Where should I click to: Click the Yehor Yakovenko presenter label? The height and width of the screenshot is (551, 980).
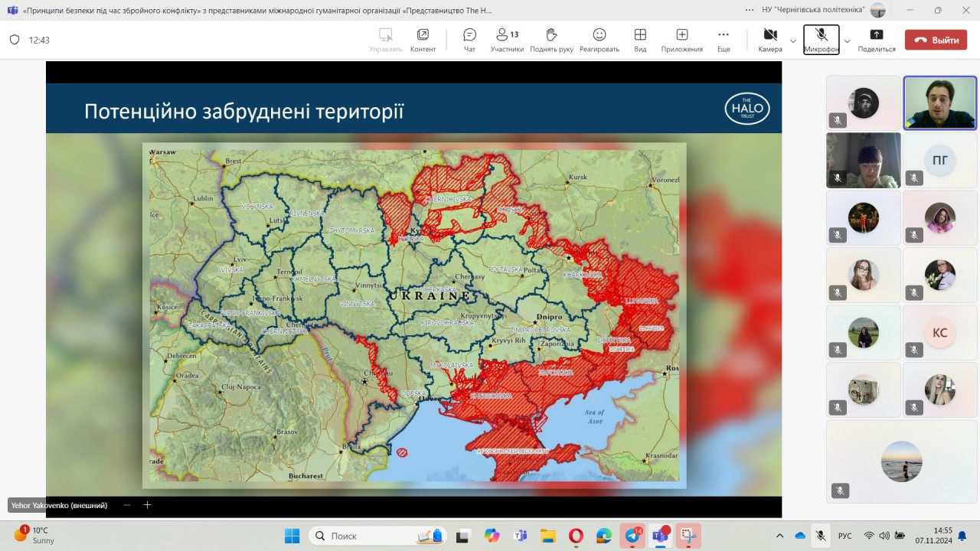59,505
